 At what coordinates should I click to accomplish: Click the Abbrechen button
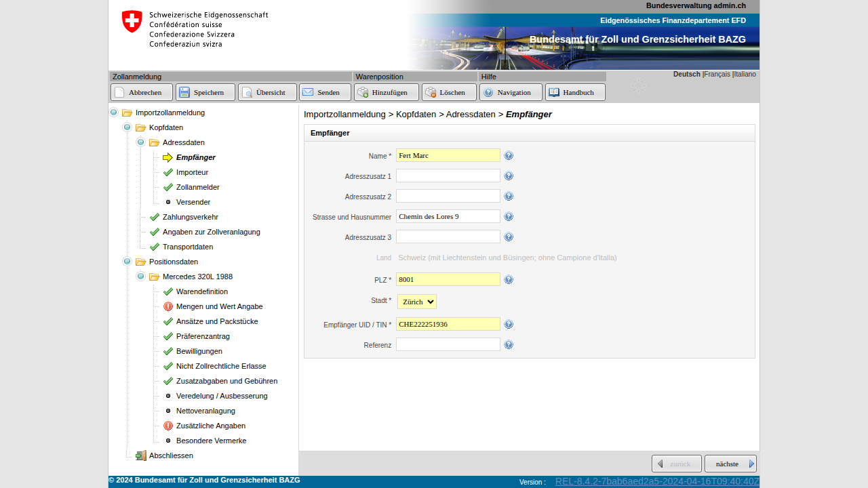click(142, 92)
